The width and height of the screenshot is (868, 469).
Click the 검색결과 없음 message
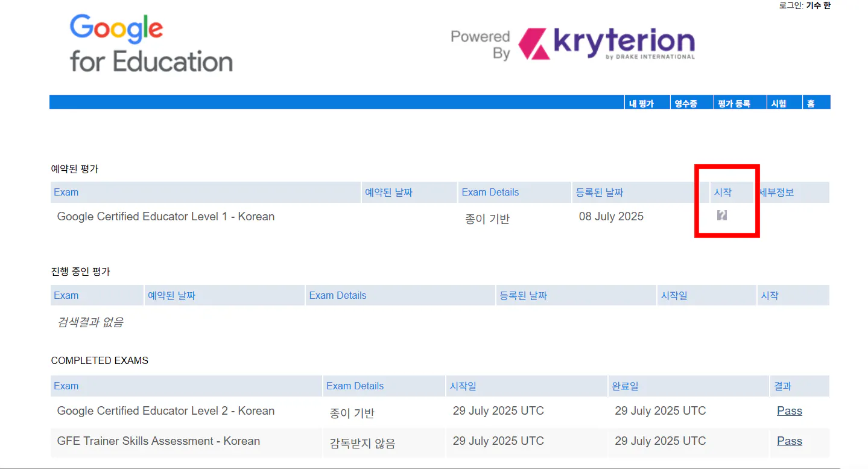[x=90, y=322]
